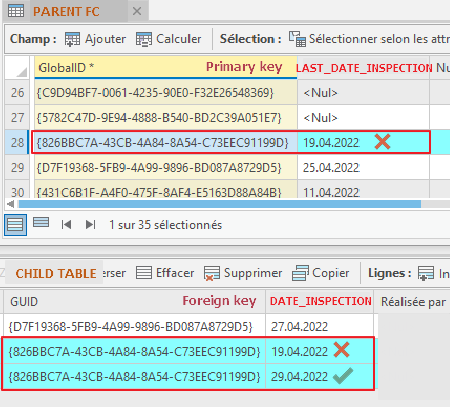
Task: Select all rows via table corner cell
Action: coord(17,68)
